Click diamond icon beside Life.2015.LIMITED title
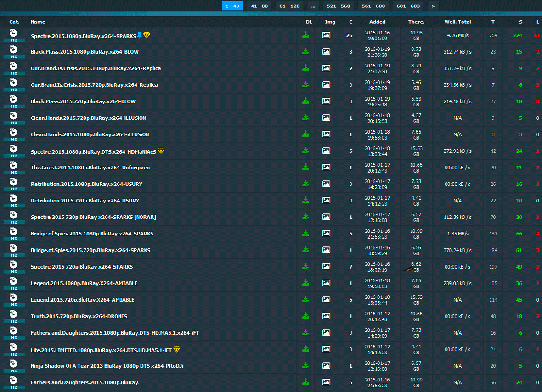The image size is (542, 392). point(177,349)
